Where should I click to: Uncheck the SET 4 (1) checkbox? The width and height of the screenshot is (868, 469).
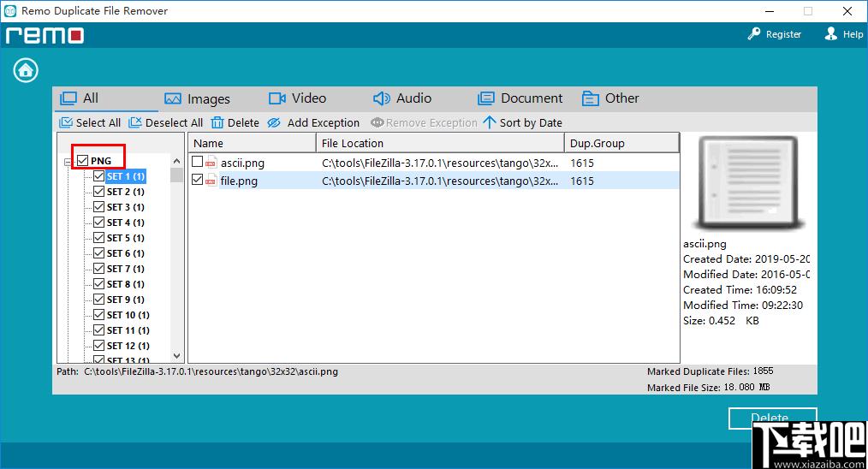pyautogui.click(x=98, y=222)
